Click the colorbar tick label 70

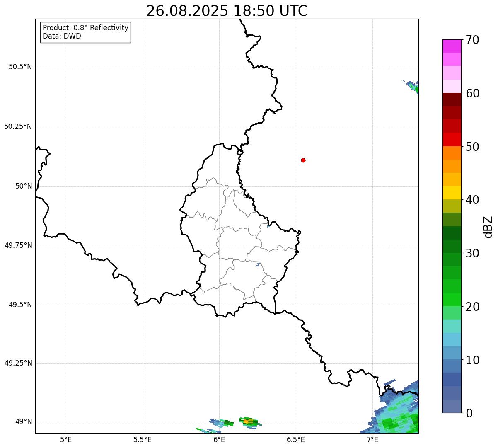tap(472, 40)
